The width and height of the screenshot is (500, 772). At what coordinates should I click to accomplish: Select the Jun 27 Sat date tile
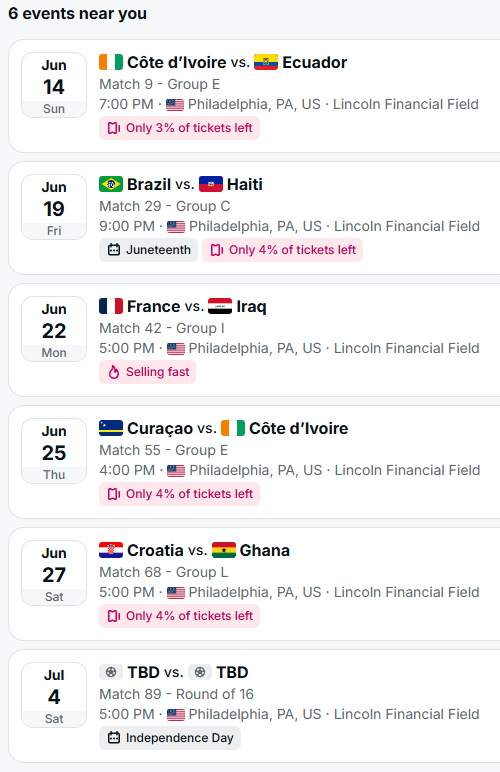coord(54,573)
